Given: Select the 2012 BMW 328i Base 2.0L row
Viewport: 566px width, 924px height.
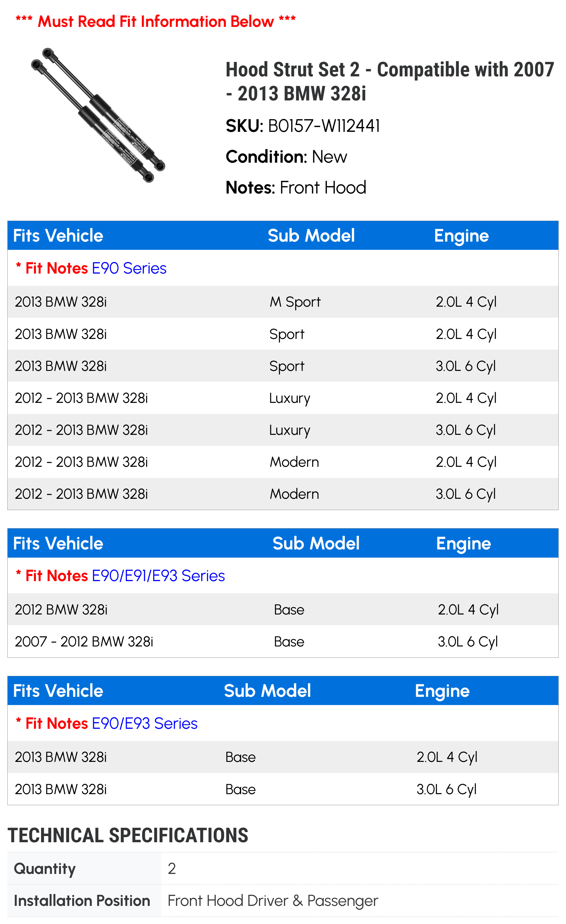Looking at the screenshot, I should [283, 609].
